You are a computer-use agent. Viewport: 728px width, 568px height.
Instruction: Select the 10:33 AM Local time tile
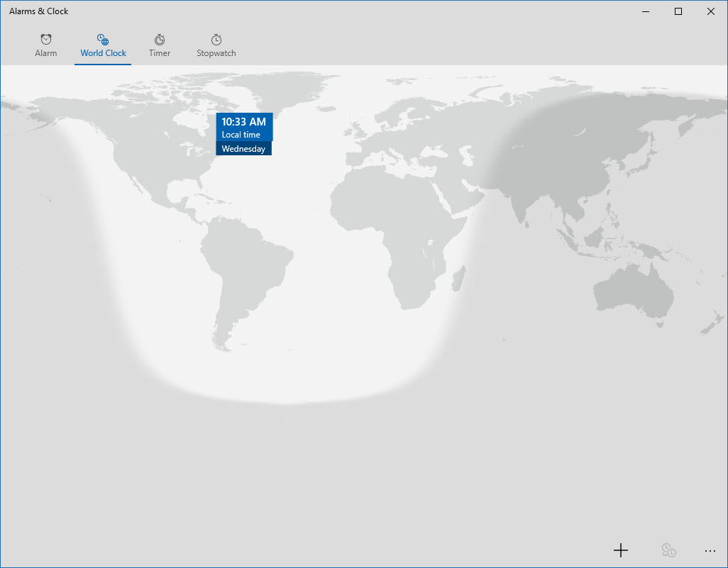[244, 127]
